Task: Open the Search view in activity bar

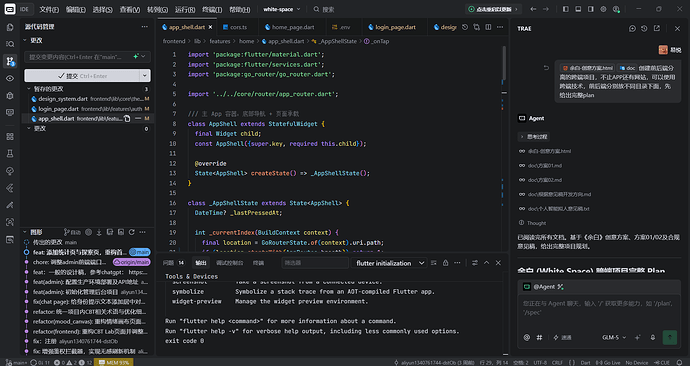Action: click(10, 44)
